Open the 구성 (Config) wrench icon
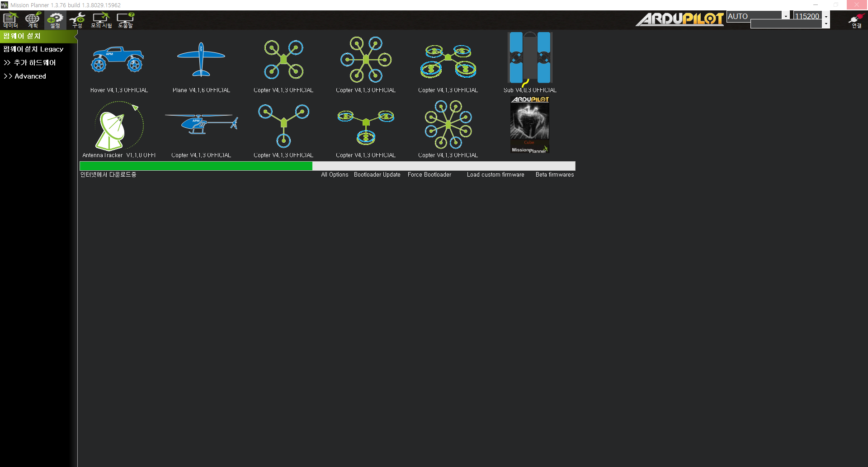 click(77, 20)
